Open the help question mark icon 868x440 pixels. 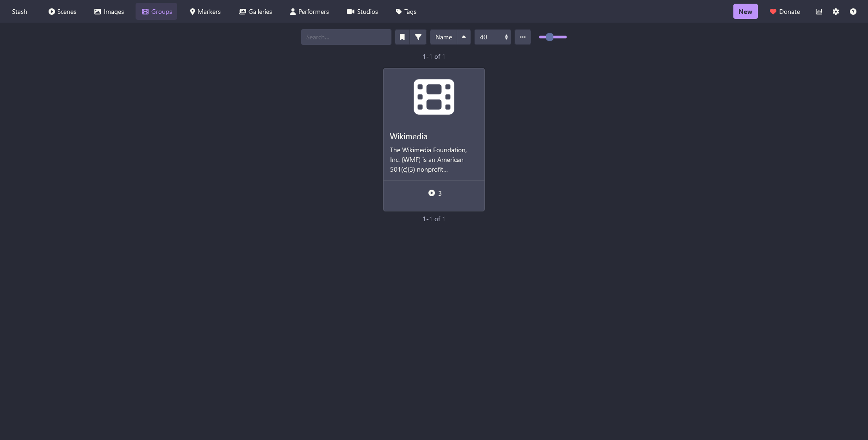coord(853,12)
